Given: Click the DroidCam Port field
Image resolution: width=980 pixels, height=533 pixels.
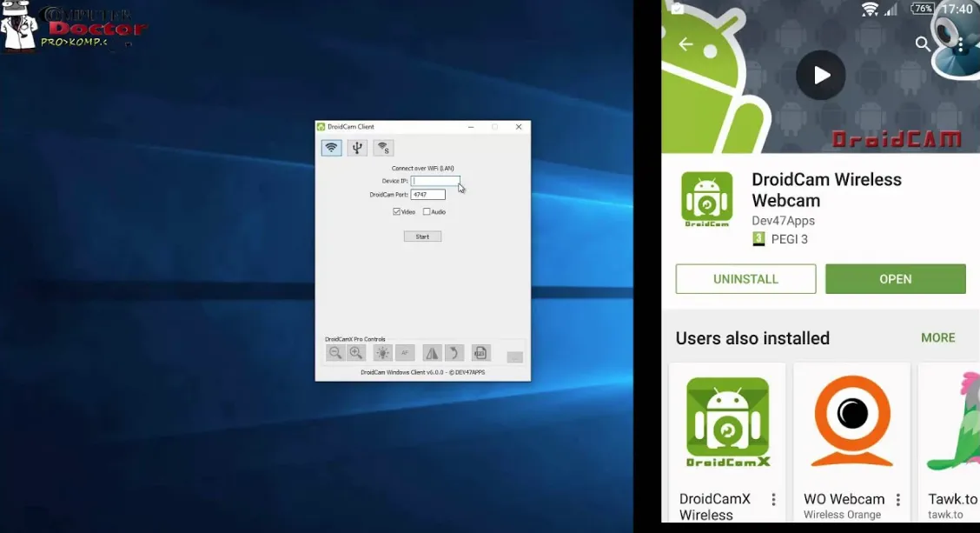Looking at the screenshot, I should (428, 195).
